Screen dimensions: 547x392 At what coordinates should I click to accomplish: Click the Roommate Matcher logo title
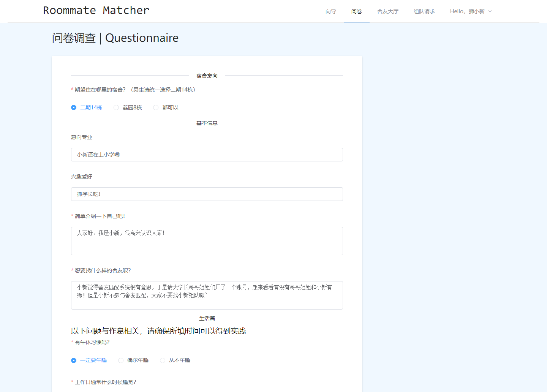coord(96,10)
